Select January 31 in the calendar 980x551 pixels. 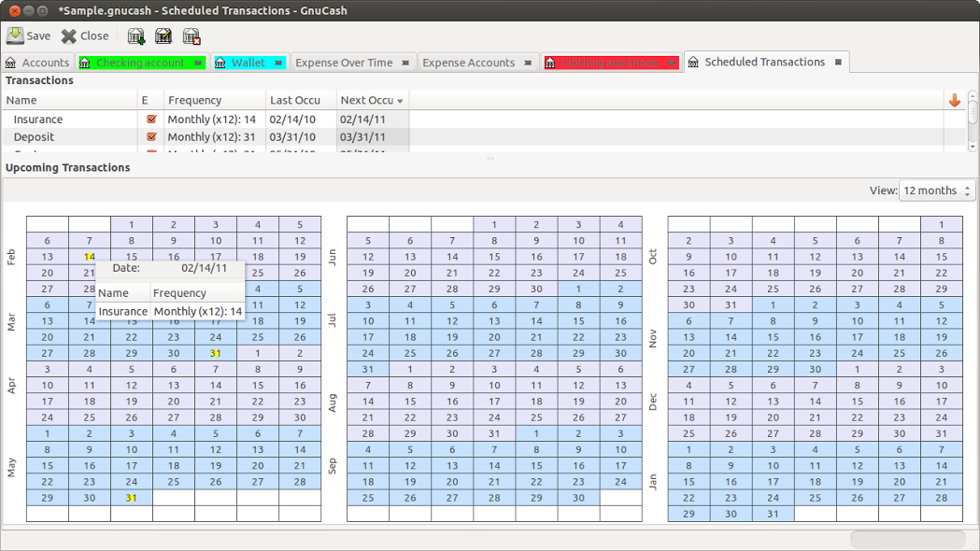click(774, 515)
